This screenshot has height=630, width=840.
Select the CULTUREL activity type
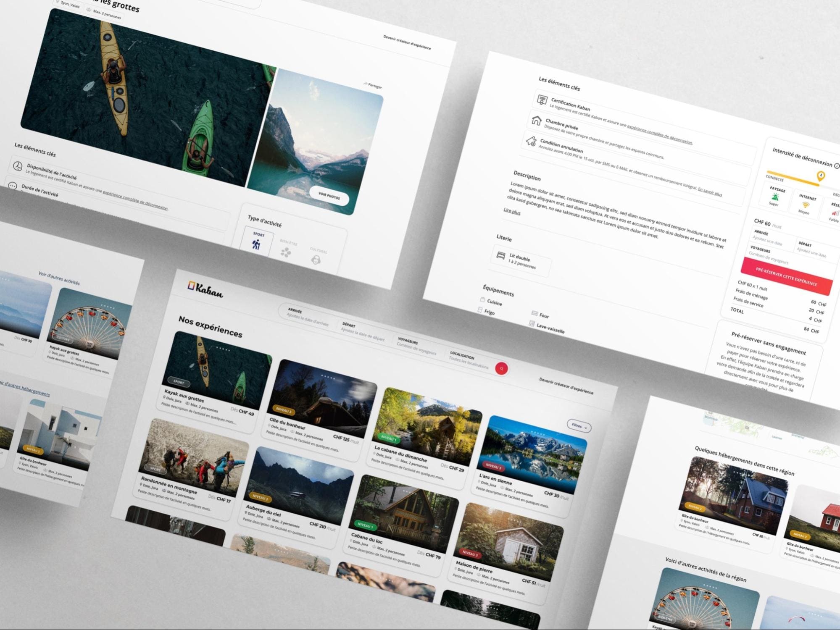[x=317, y=256]
